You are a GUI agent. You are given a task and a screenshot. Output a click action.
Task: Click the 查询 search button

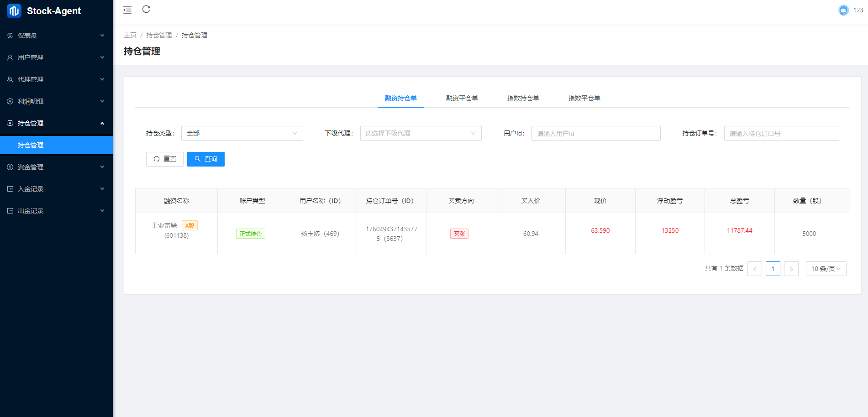pyautogui.click(x=206, y=159)
